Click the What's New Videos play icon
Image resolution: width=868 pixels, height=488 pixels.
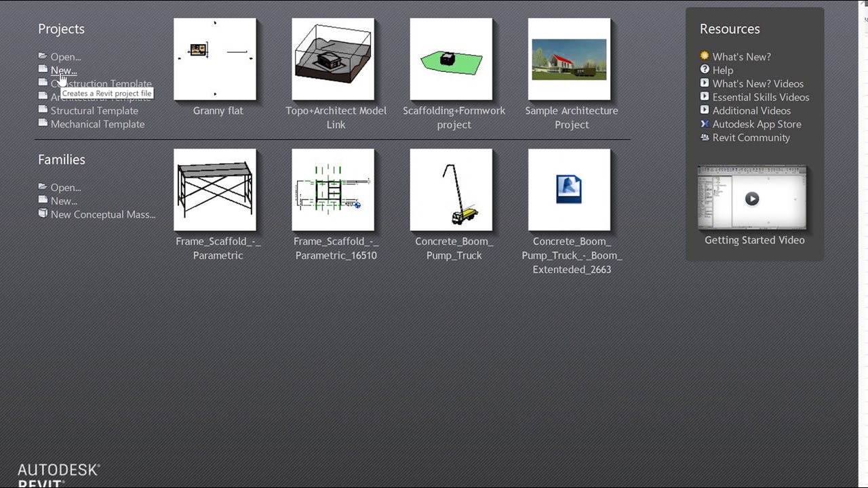[705, 83]
